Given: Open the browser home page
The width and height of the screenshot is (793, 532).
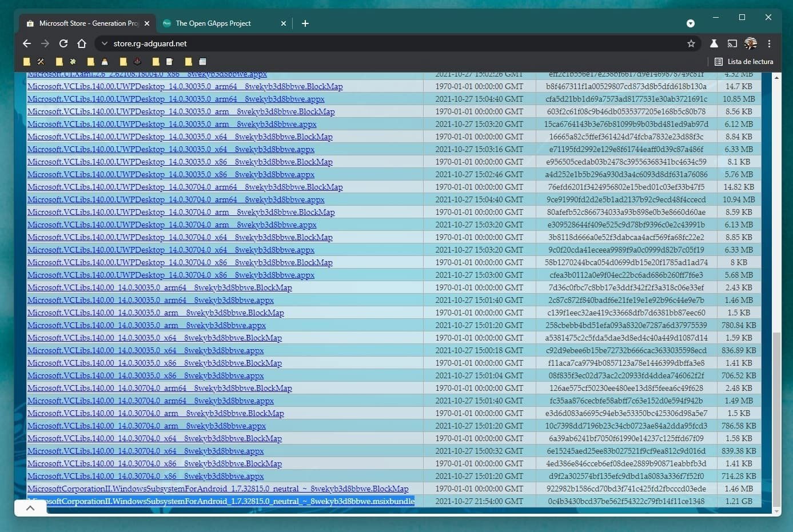Looking at the screenshot, I should point(82,43).
